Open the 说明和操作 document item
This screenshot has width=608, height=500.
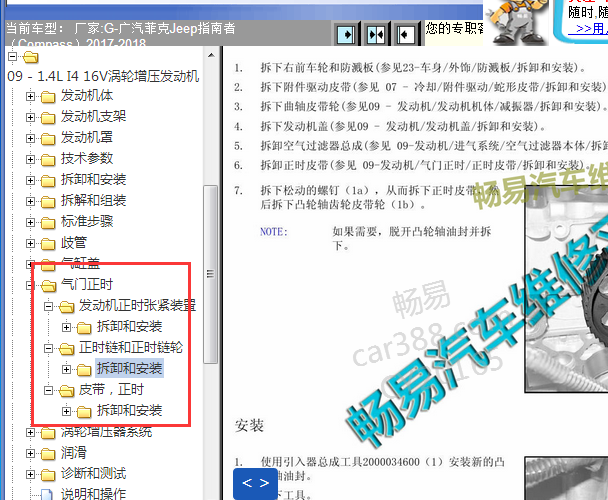pyautogui.click(x=93, y=494)
